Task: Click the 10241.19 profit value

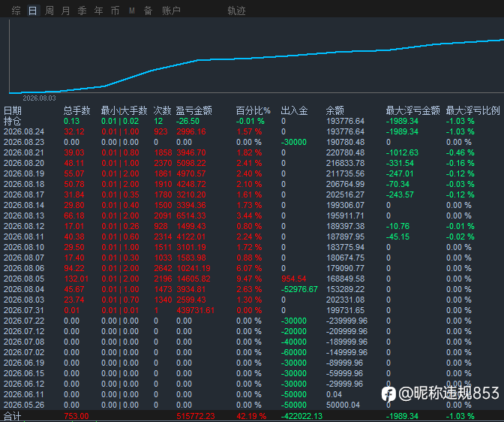Action: click(x=193, y=269)
